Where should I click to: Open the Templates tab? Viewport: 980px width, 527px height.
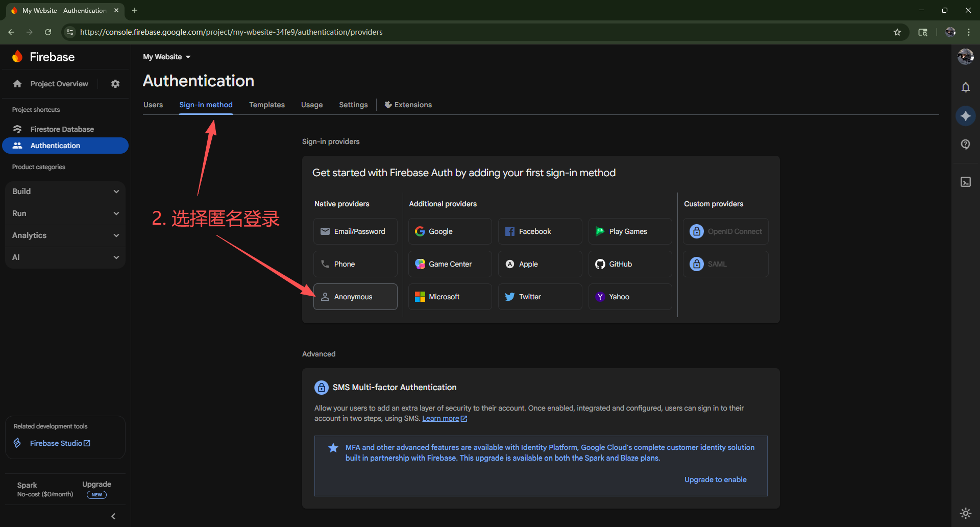(266, 105)
